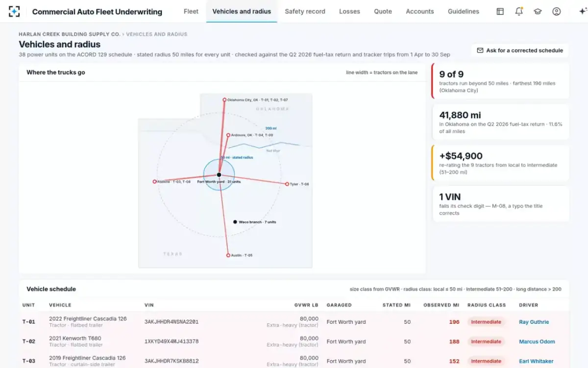
Task: Open Harlan Creek Building Supply Co. breadcrumb
Action: pos(69,34)
